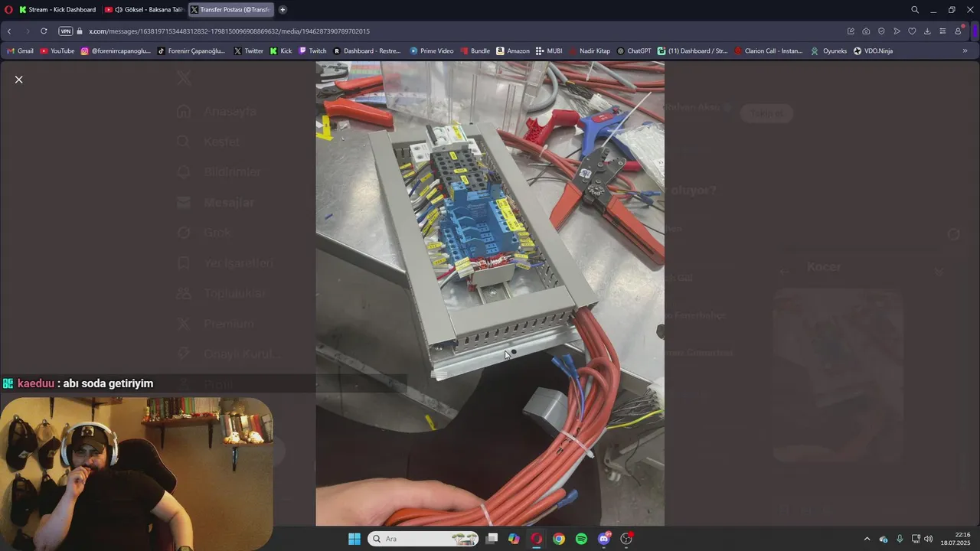Toggle the VPN badge in address bar

point(65,31)
